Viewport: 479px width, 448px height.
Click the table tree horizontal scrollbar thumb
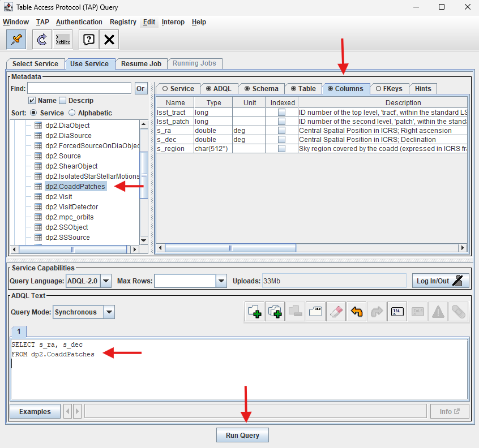click(72, 249)
